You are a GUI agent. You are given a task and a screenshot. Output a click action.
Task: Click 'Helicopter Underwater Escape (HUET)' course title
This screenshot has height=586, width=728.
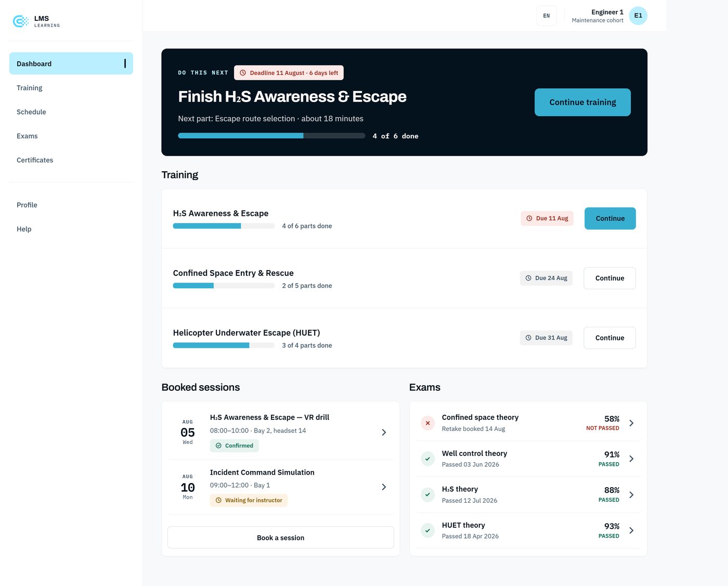point(246,333)
